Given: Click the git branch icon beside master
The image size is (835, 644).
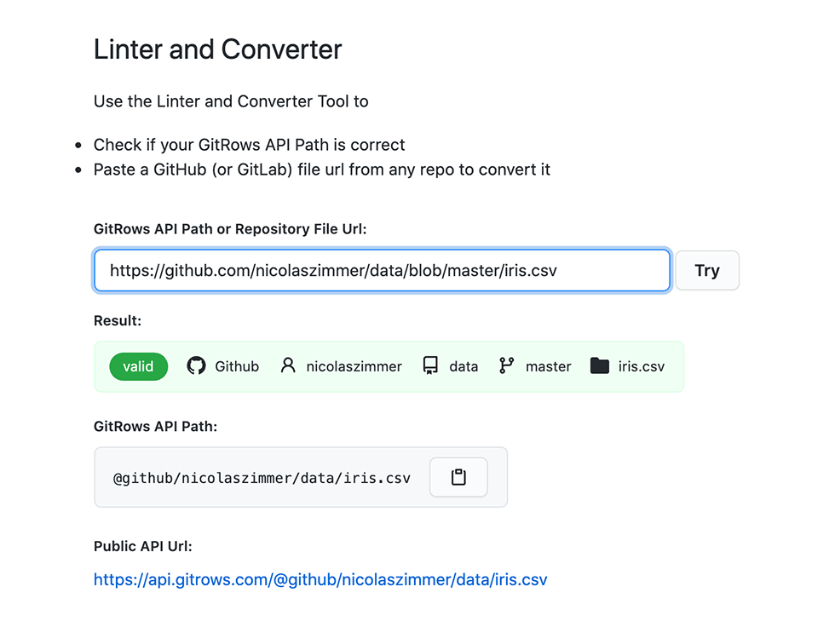Looking at the screenshot, I should point(506,365).
